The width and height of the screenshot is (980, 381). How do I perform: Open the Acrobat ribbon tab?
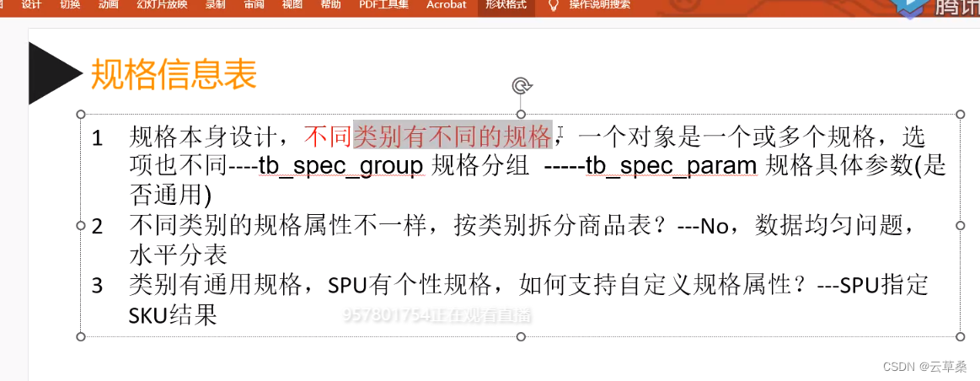pyautogui.click(x=447, y=5)
